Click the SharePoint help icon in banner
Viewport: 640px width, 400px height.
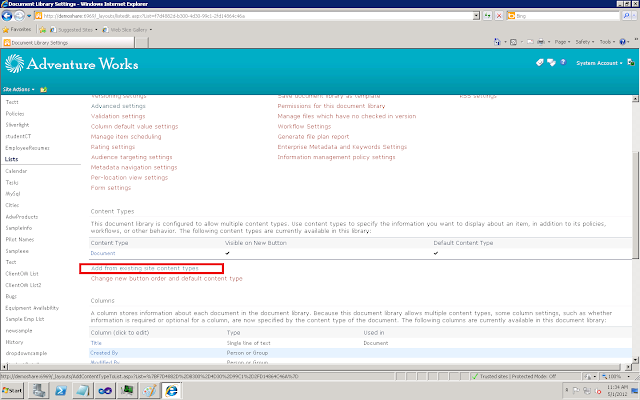click(563, 62)
